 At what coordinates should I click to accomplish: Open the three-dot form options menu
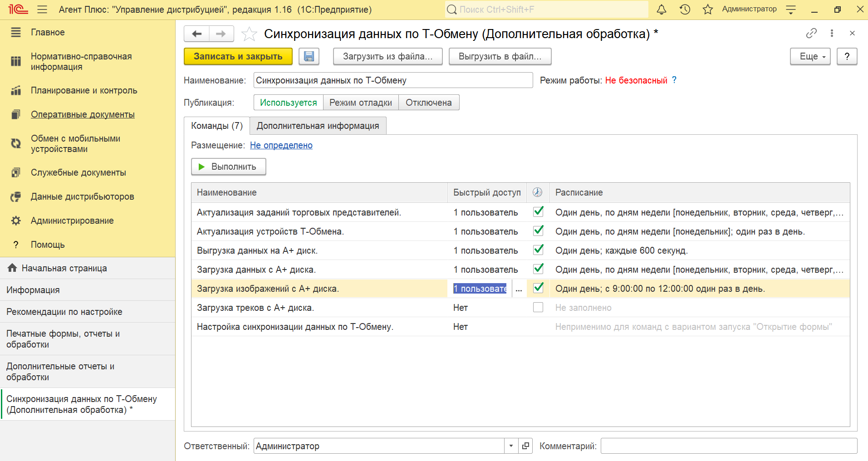[832, 33]
